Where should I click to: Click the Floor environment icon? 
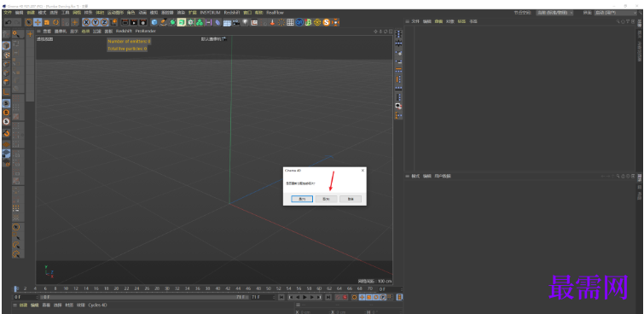pos(226,22)
